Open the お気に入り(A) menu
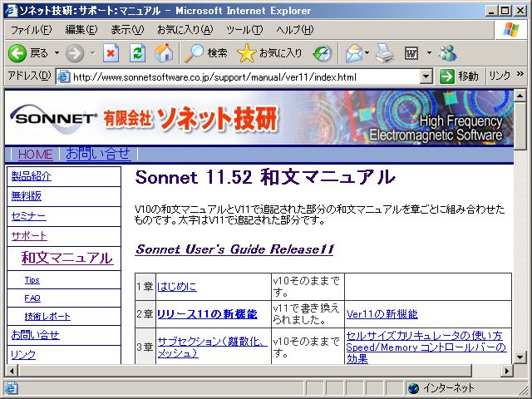 coord(185,30)
